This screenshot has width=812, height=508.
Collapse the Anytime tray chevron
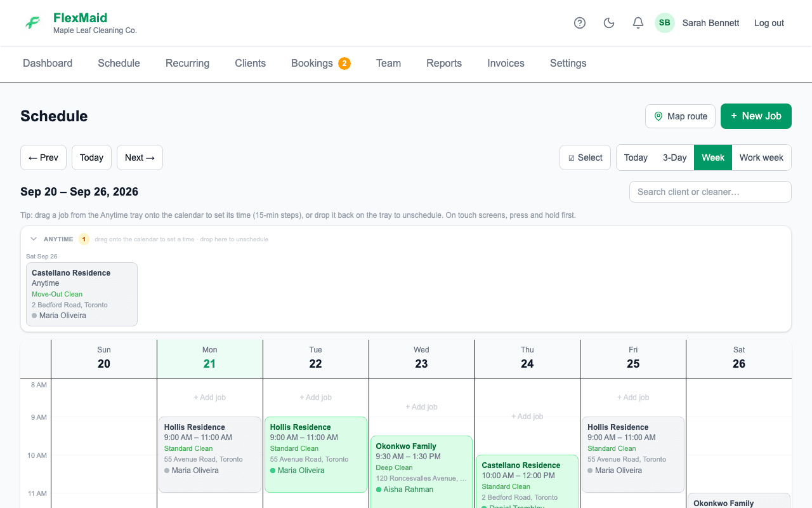pos(34,239)
